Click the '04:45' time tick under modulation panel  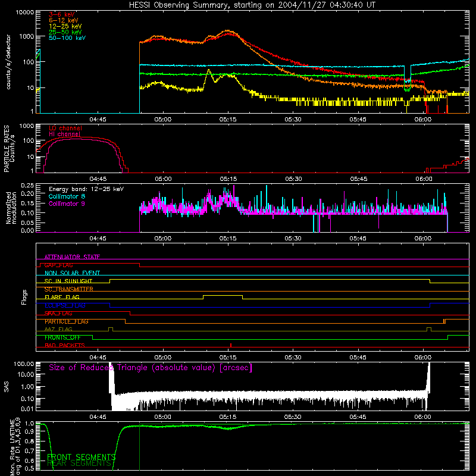tap(98, 239)
